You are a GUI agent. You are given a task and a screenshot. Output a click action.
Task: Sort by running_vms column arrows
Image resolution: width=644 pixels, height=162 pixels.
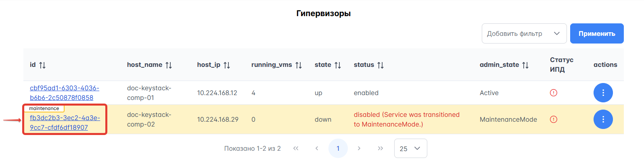(x=299, y=65)
